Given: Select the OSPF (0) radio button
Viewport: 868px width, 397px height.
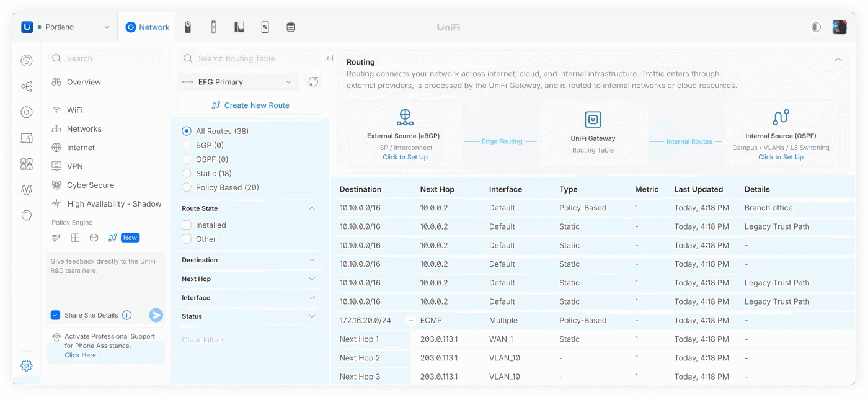Looking at the screenshot, I should point(187,159).
